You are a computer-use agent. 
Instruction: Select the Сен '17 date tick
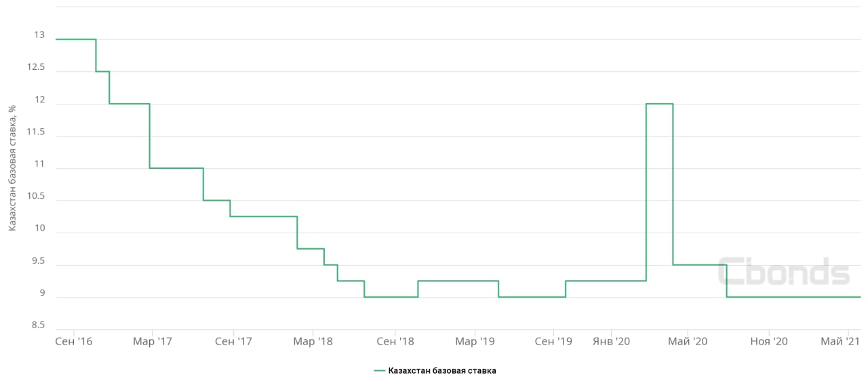[x=233, y=342]
